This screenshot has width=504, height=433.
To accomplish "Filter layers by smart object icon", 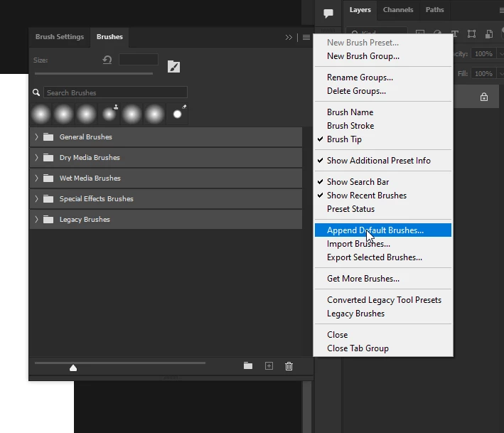I will tap(489, 33).
